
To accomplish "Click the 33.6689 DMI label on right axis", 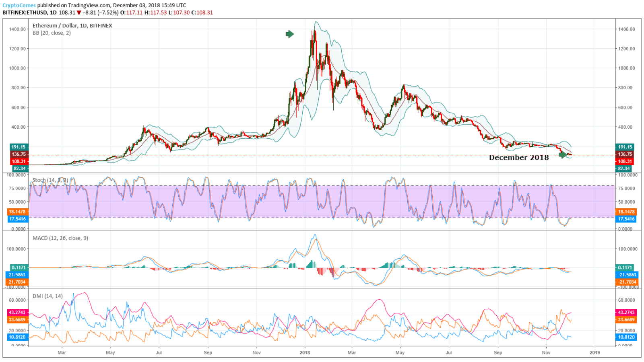I will pos(626,320).
